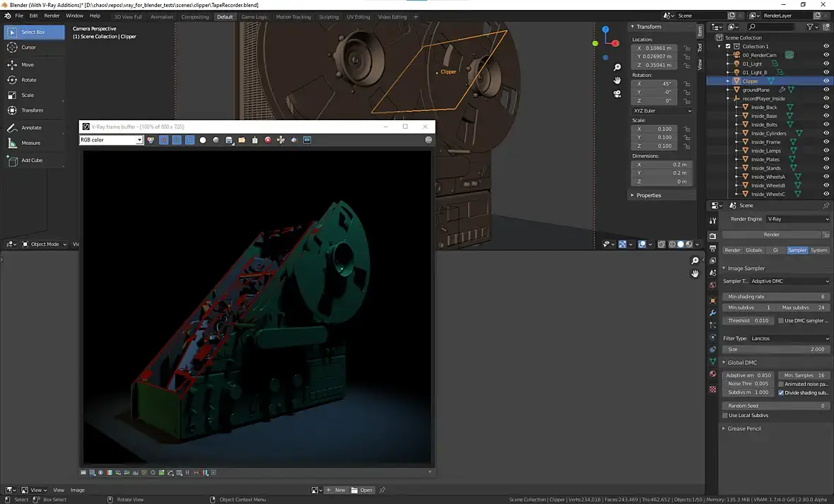The height and width of the screenshot is (504, 834).
Task: Open the Sampler Type dropdown
Action: (789, 281)
